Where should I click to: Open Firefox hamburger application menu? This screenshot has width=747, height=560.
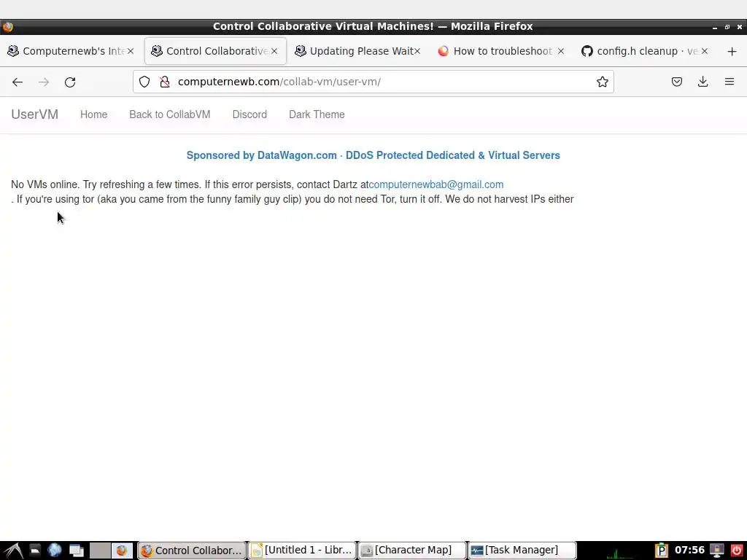point(729,82)
